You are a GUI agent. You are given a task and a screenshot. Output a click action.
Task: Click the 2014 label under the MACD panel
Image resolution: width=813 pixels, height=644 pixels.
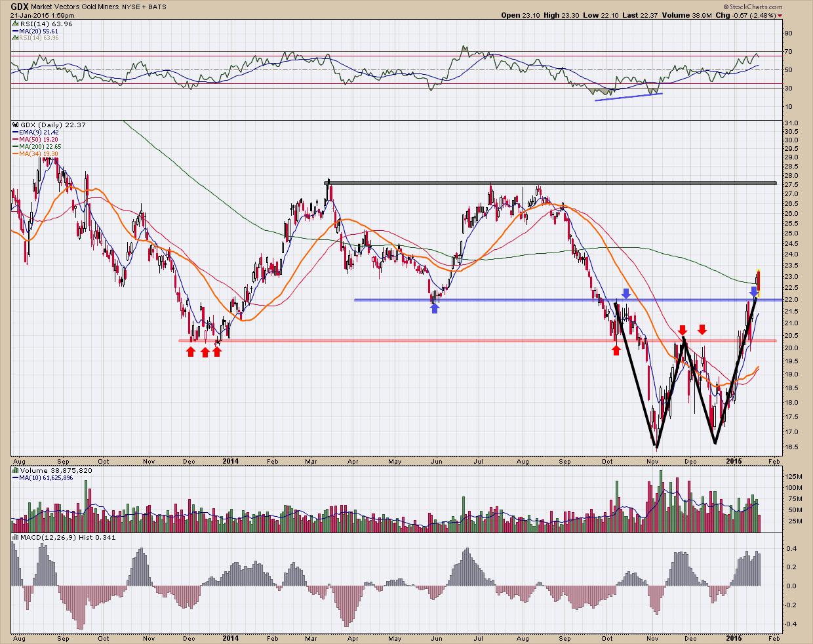click(x=230, y=637)
